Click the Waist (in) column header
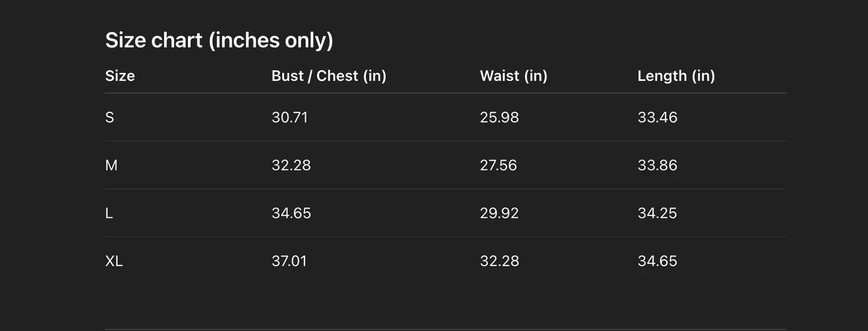Image resolution: width=868 pixels, height=331 pixels. pyautogui.click(x=514, y=76)
